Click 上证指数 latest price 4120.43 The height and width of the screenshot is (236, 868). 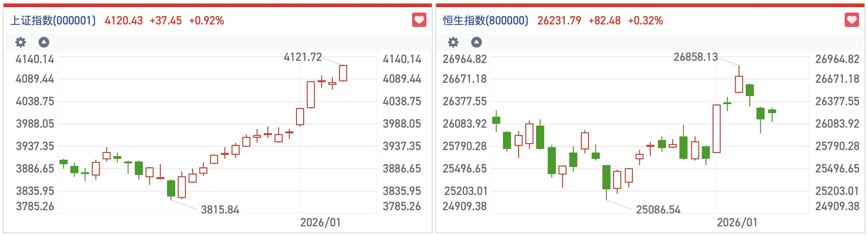pyautogui.click(x=124, y=21)
